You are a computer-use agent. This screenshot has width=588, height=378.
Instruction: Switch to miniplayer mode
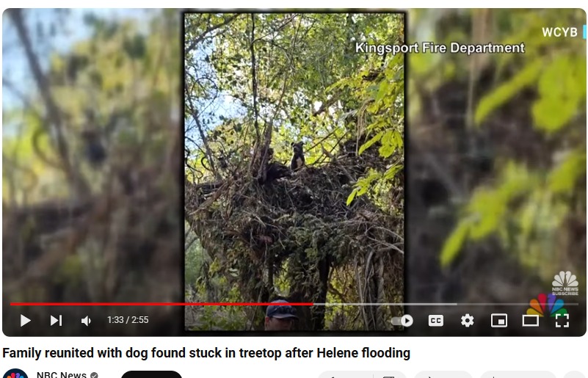pos(499,321)
